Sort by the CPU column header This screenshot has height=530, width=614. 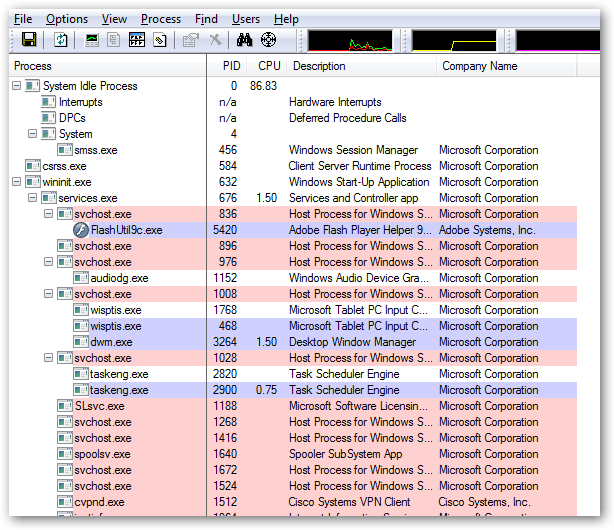(x=269, y=66)
